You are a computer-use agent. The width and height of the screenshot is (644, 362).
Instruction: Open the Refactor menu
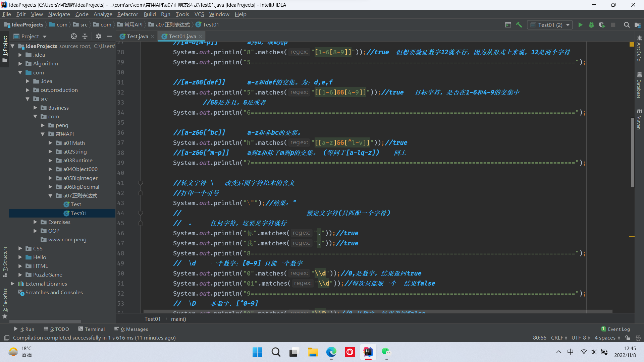point(127,14)
